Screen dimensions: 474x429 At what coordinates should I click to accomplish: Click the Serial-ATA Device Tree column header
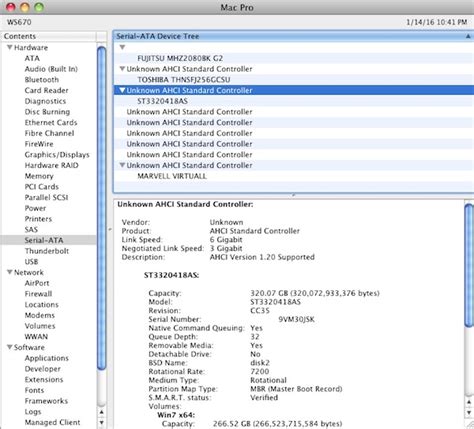tap(293, 36)
